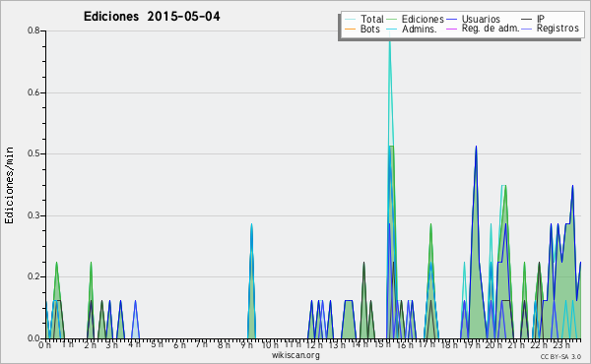
Task: Click the green line swatch beside Ediciones
Action: tap(392, 20)
